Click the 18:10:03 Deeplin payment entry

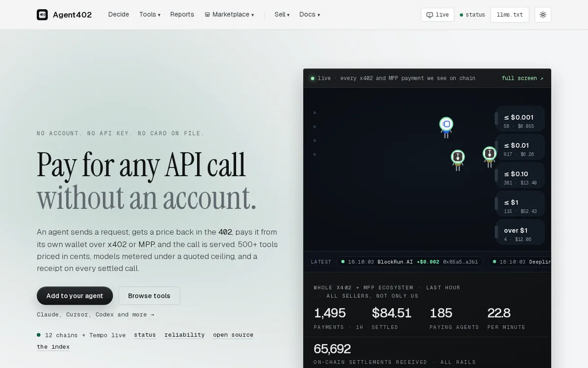519,262
